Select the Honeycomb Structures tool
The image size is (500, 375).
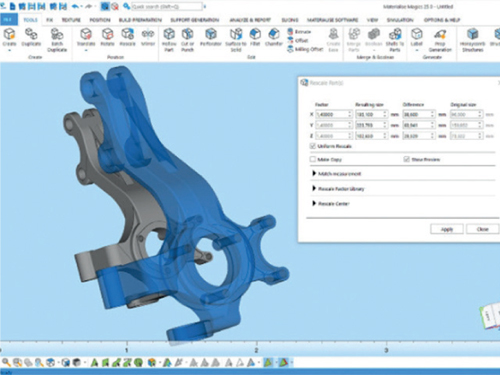472,40
